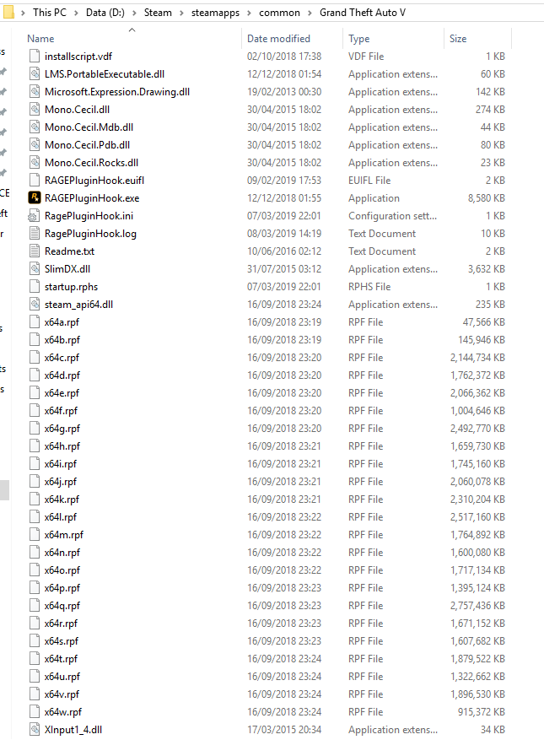Go to common folder in breadcrumb

[279, 13]
